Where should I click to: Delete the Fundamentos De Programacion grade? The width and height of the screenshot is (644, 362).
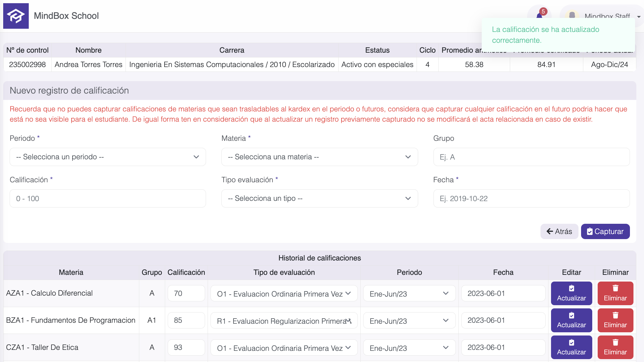pyautogui.click(x=615, y=321)
